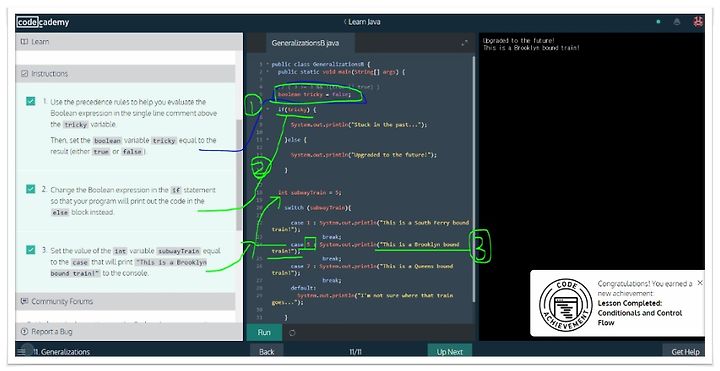Go Back to previous exercise
The width and height of the screenshot is (720, 371).
coord(266,351)
